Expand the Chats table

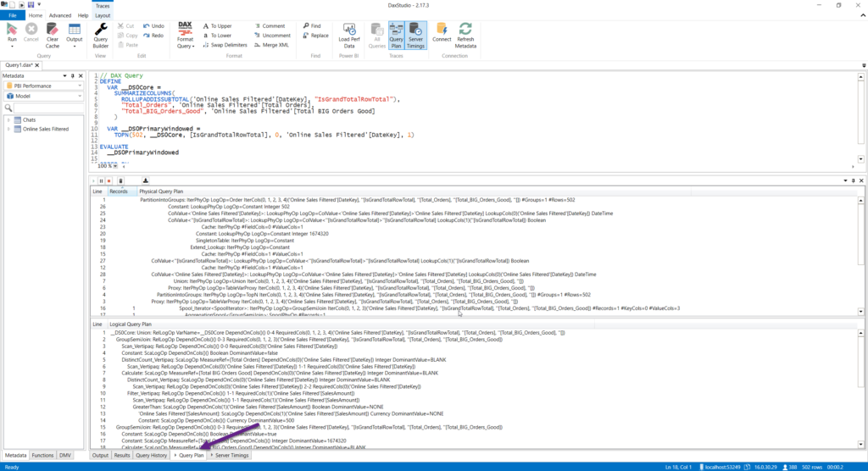[x=8, y=119]
